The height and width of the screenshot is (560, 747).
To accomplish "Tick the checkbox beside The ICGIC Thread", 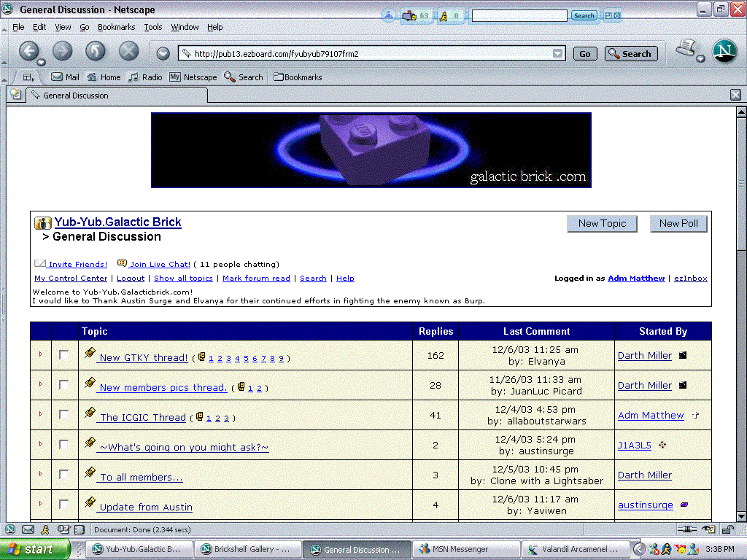I will (x=64, y=414).
